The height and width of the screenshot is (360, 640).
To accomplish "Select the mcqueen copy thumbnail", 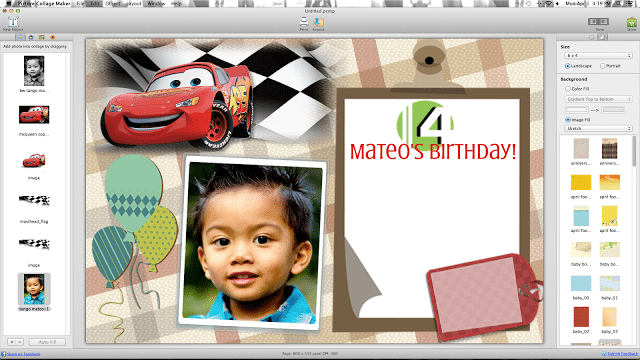I will pyautogui.click(x=34, y=114).
